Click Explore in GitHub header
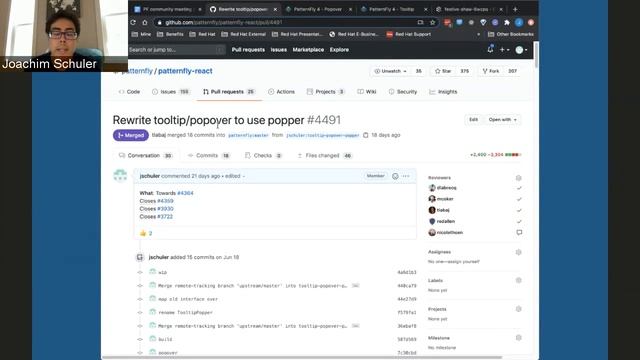This screenshot has height=360, width=640. [339, 50]
